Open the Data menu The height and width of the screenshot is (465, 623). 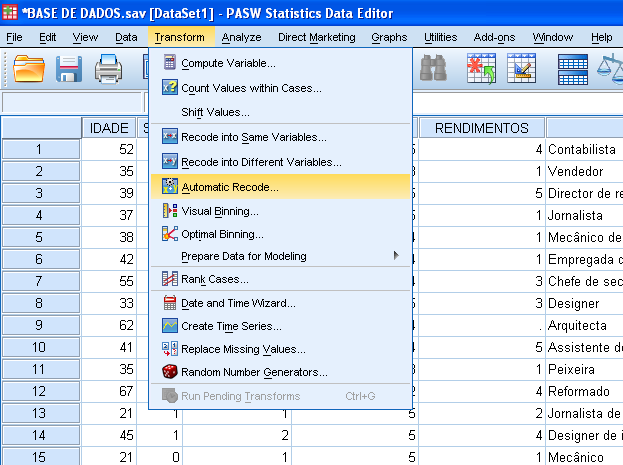tap(126, 37)
